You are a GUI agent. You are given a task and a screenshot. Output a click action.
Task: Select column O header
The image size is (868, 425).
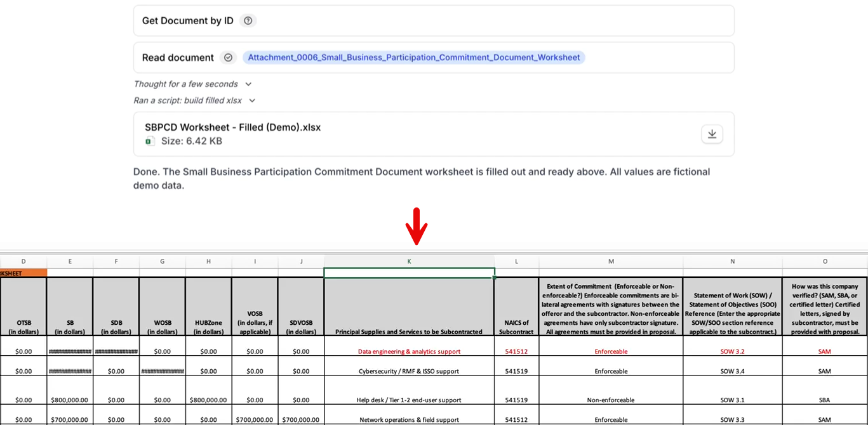pos(825,261)
